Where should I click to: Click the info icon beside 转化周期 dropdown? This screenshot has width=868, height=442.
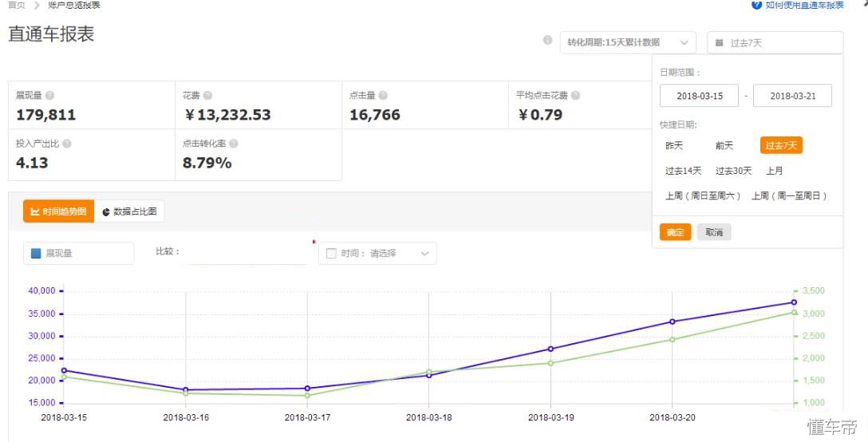[547, 40]
